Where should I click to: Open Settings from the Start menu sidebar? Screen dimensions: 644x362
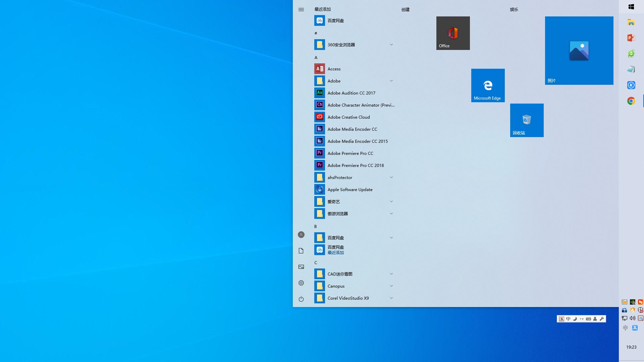coord(301,283)
